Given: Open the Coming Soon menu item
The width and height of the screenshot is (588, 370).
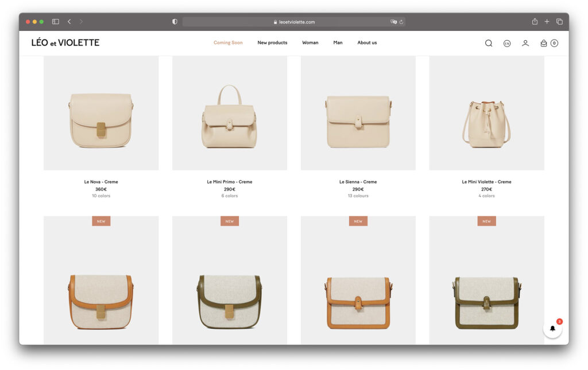Looking at the screenshot, I should point(228,42).
